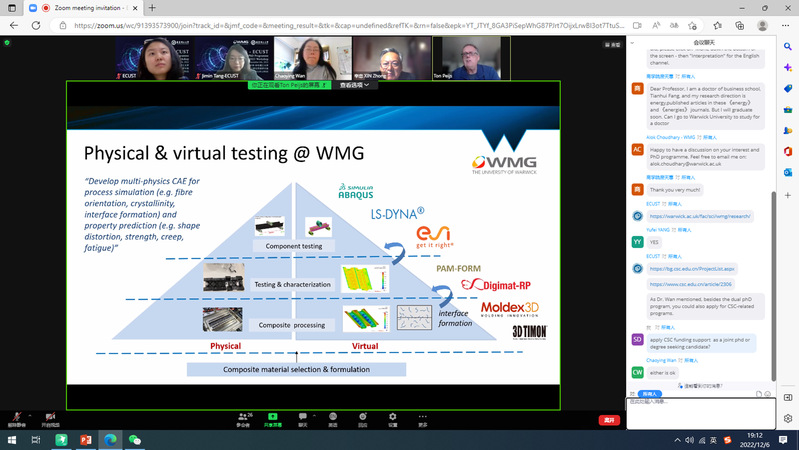View site info via address bar lock icon

(63, 25)
